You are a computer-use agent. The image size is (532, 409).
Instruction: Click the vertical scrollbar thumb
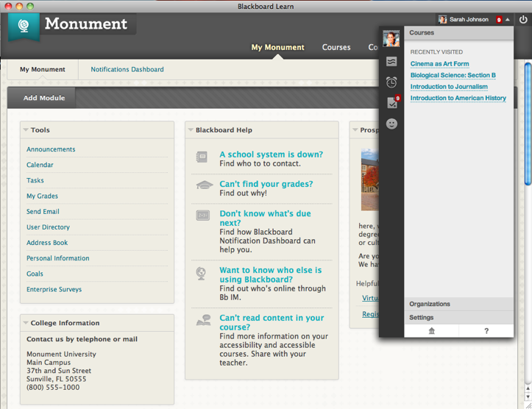pyautogui.click(x=528, y=124)
